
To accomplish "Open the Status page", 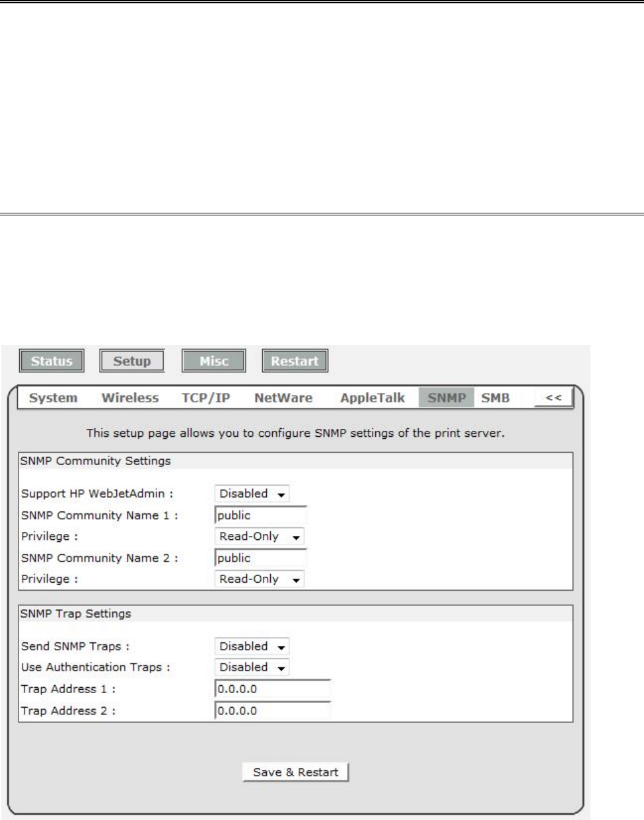I will pos(52,361).
